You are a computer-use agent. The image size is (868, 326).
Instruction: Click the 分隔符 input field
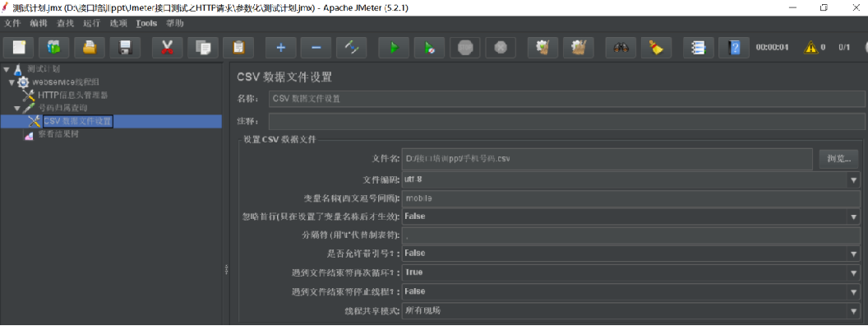[631, 235]
